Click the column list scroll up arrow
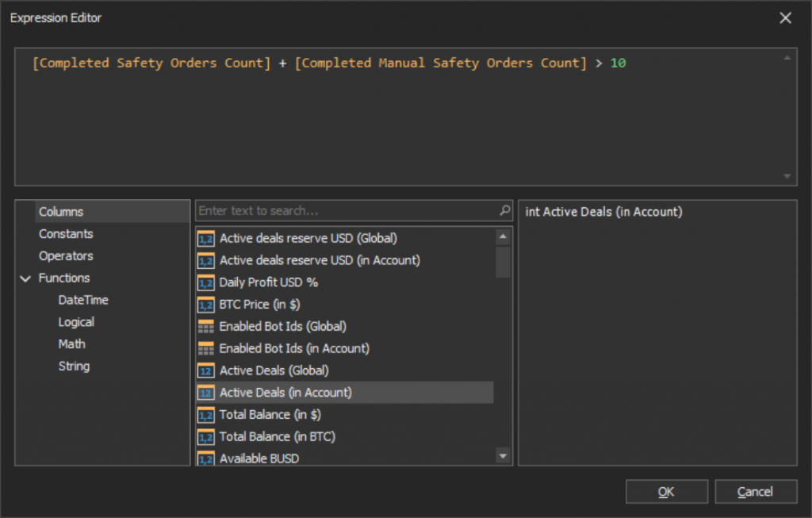812x518 pixels. [x=502, y=236]
